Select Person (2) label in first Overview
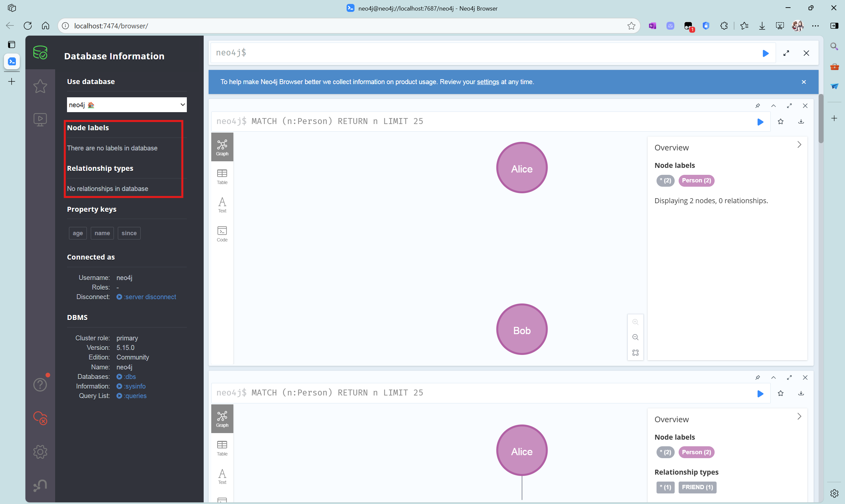Image resolution: width=845 pixels, height=504 pixels. pyautogui.click(x=696, y=180)
